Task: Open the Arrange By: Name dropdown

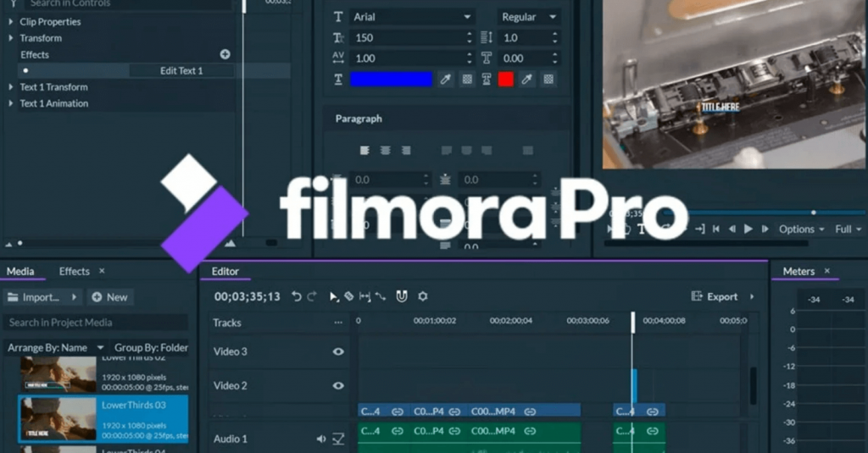Action: click(55, 348)
